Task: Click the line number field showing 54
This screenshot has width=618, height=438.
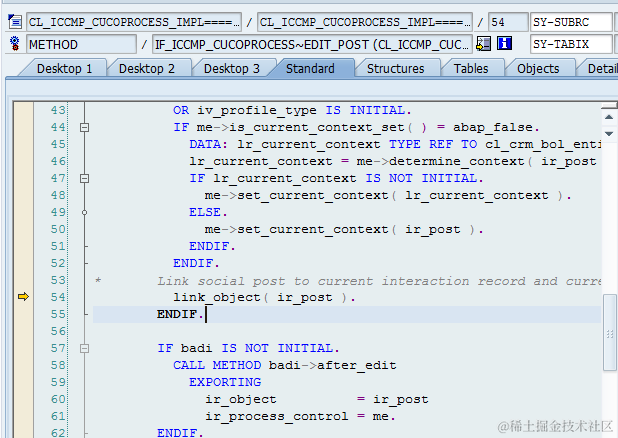Action: pos(508,22)
